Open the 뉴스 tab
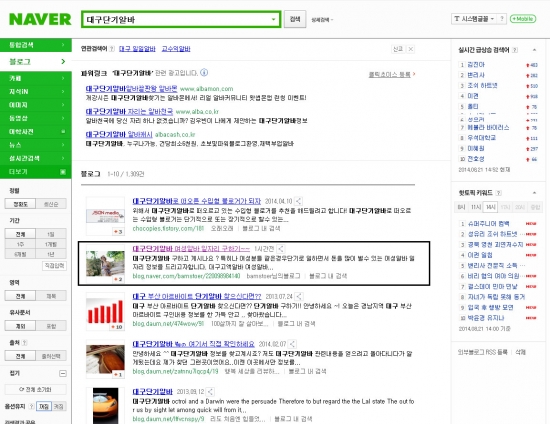The image size is (550, 424). pyautogui.click(x=35, y=145)
